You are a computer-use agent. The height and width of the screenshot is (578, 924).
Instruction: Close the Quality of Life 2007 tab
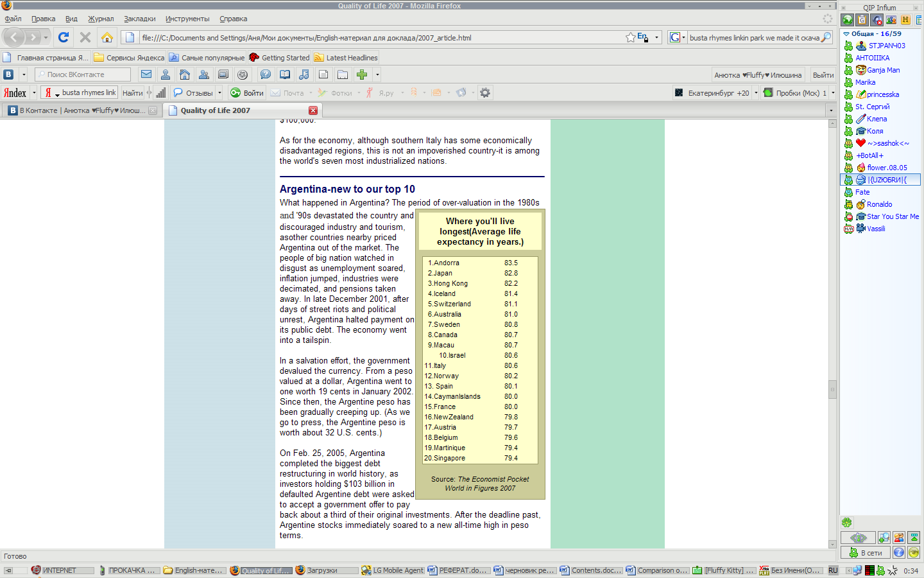coord(313,110)
